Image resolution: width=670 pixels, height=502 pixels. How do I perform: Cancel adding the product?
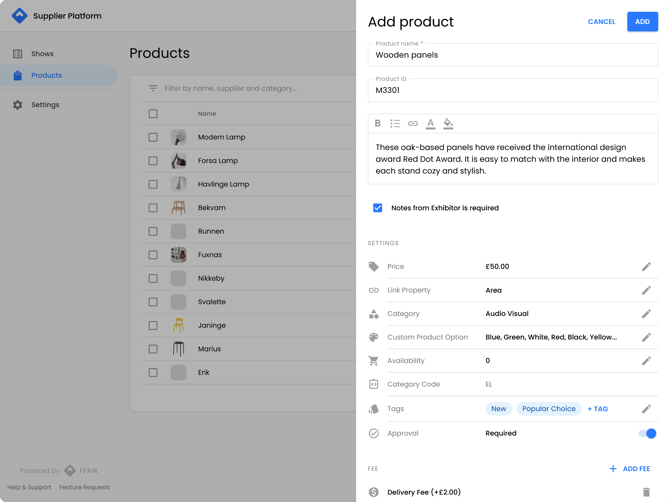pos(601,21)
